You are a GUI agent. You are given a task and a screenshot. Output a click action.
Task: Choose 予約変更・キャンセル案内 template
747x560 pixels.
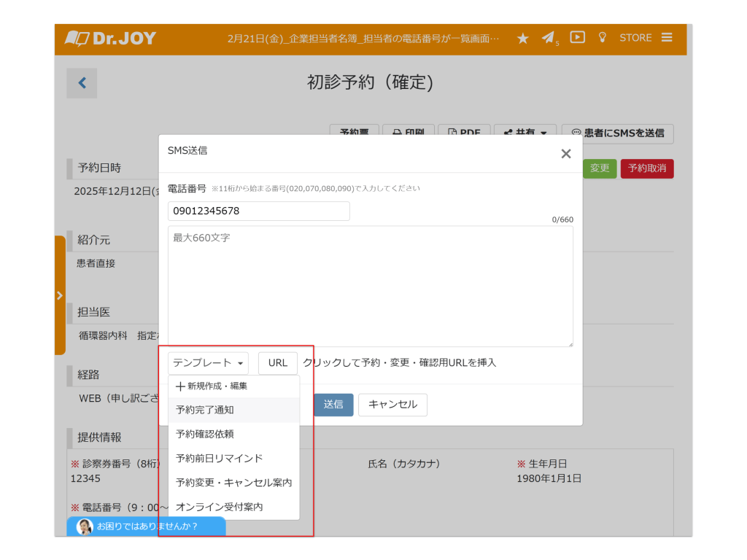233,483
